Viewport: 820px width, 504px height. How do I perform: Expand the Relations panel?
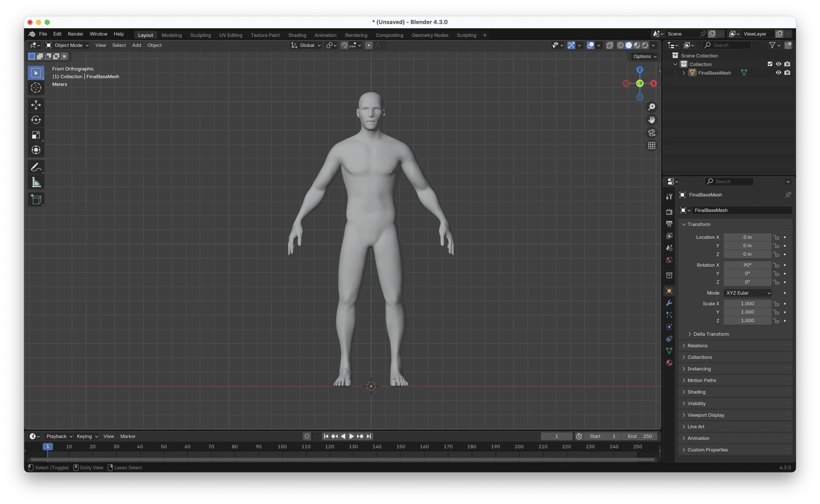tap(697, 346)
